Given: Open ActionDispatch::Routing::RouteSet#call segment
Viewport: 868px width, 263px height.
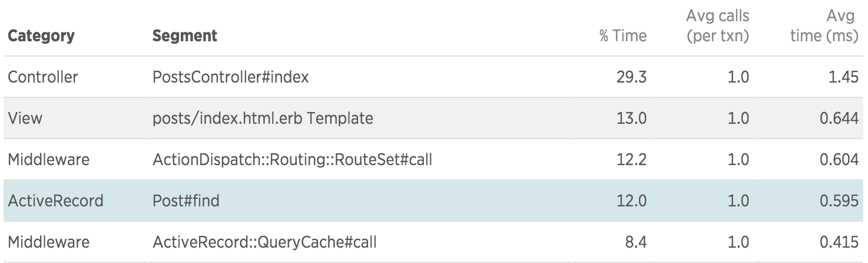Looking at the screenshot, I should click(x=293, y=159).
